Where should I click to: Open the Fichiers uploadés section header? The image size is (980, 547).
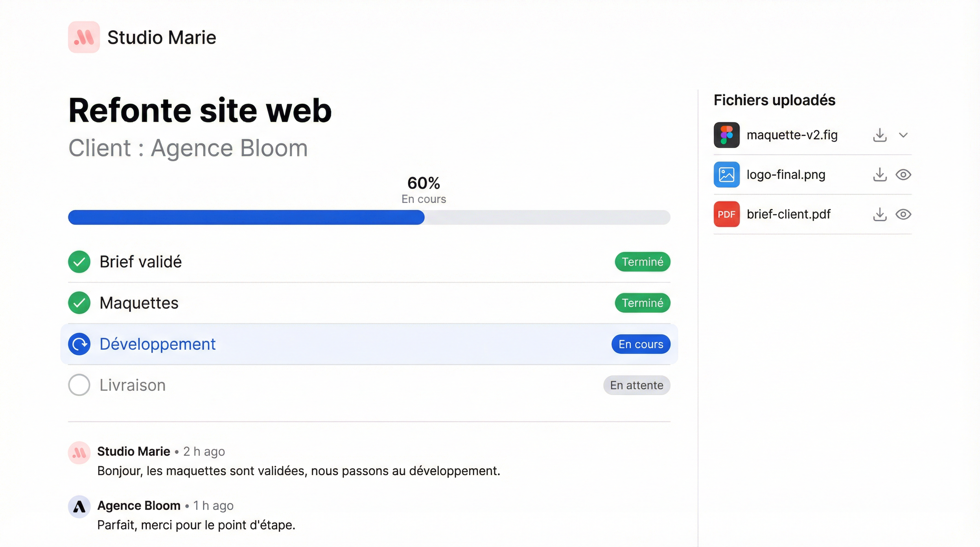point(774,100)
